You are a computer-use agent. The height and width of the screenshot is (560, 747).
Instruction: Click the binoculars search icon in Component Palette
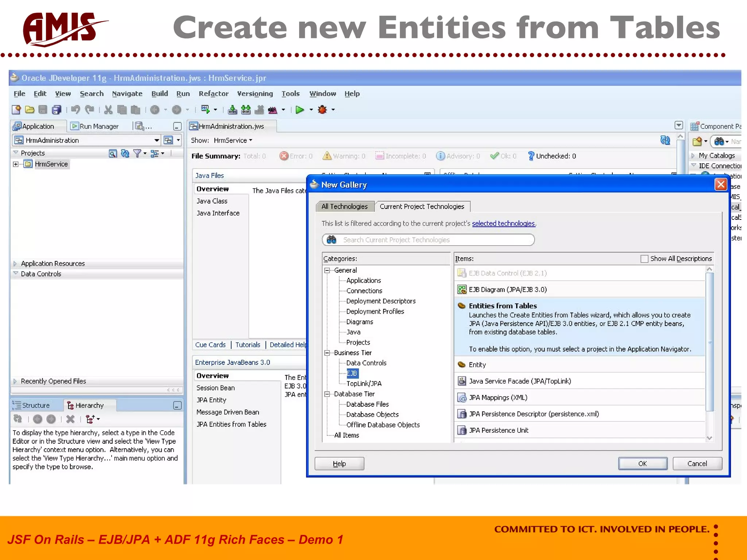pos(719,141)
